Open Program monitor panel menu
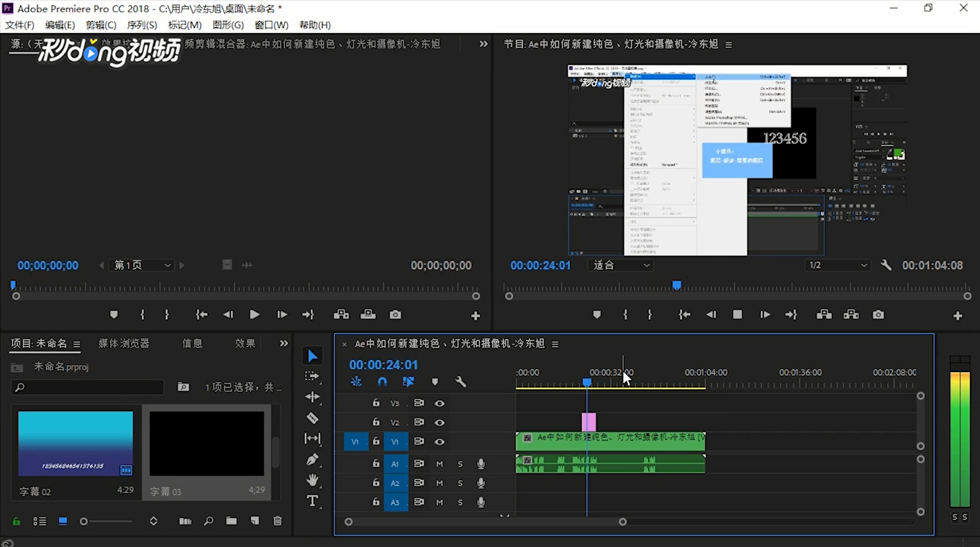Viewport: 980px width, 547px height. pyautogui.click(x=729, y=45)
